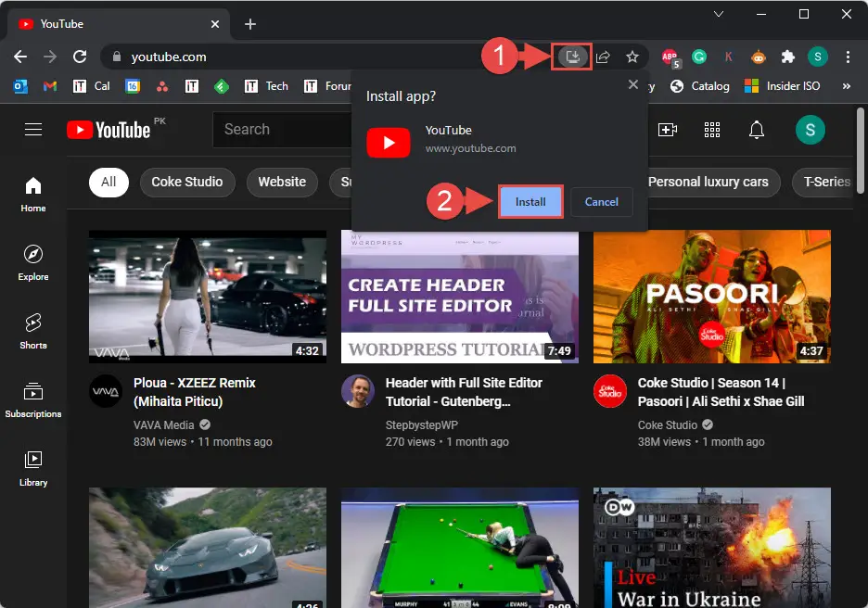Open Chrome's three-dot menu

point(848,57)
